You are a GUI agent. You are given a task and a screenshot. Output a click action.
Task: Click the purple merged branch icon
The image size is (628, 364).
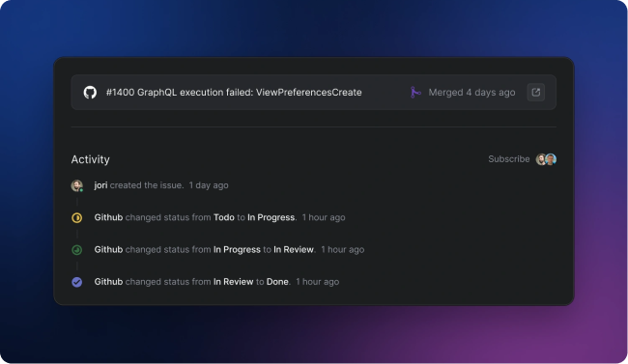pos(415,93)
